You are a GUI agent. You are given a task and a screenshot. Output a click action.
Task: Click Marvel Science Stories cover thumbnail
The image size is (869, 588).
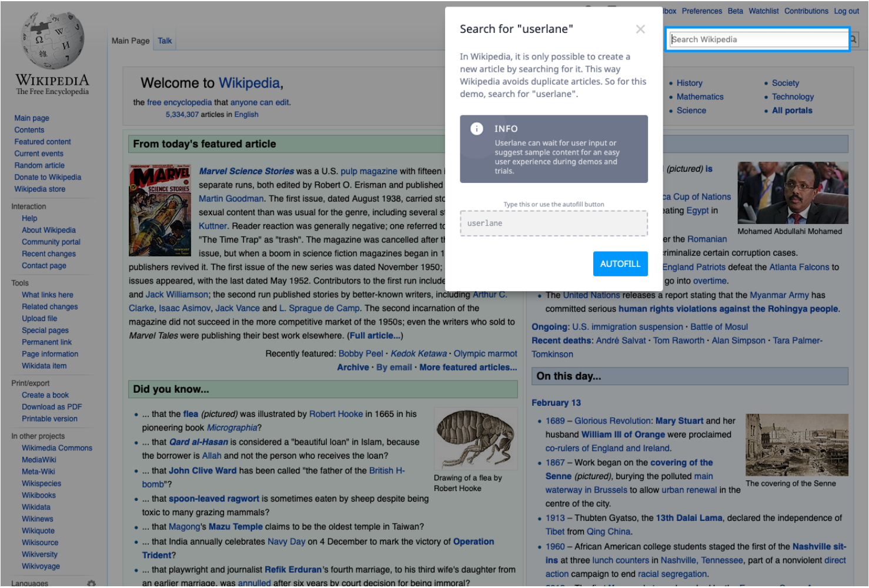[160, 210]
